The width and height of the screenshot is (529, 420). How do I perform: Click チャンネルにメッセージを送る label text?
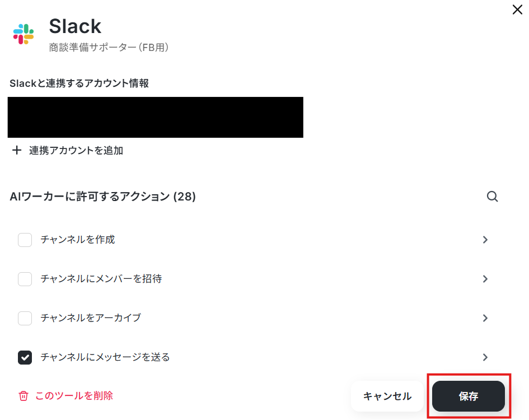105,357
